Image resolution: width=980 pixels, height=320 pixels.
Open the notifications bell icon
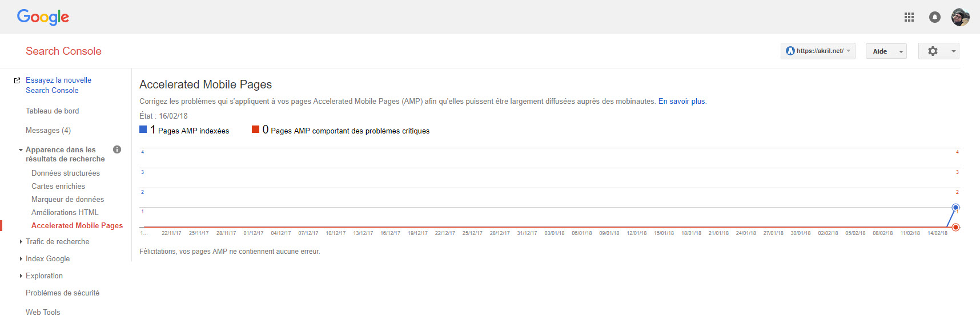934,17
